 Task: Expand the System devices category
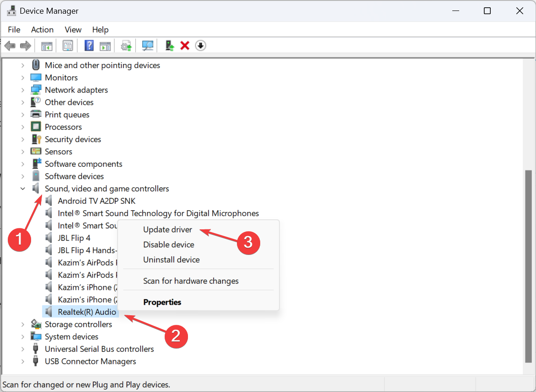click(x=22, y=336)
